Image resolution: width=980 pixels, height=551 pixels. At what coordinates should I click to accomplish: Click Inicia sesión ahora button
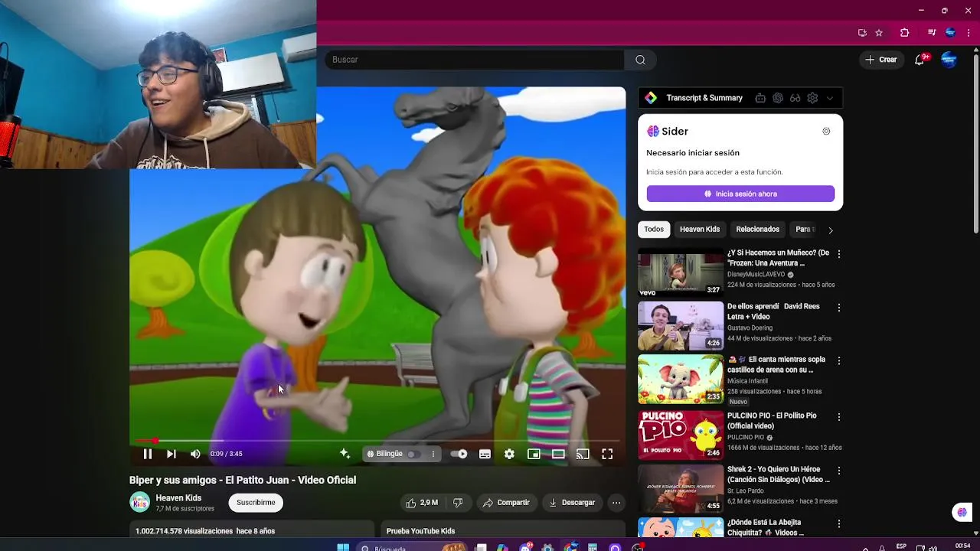740,194
